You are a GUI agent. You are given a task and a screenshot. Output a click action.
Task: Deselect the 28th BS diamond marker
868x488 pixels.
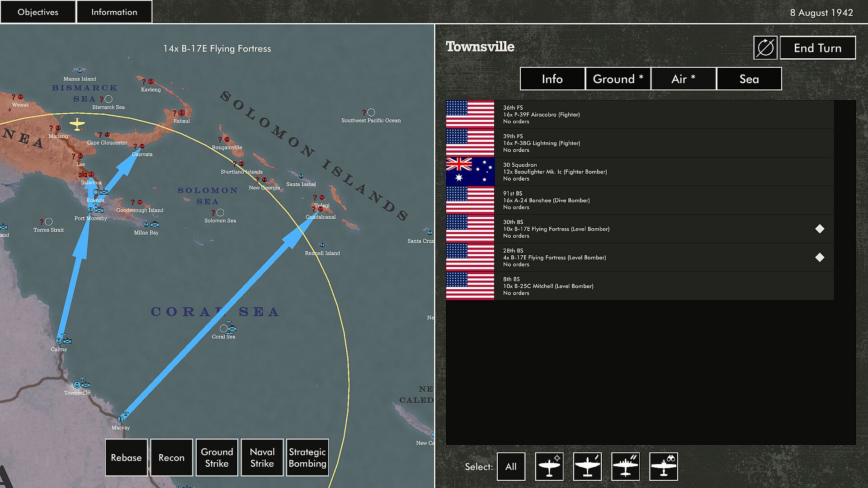[x=819, y=258]
